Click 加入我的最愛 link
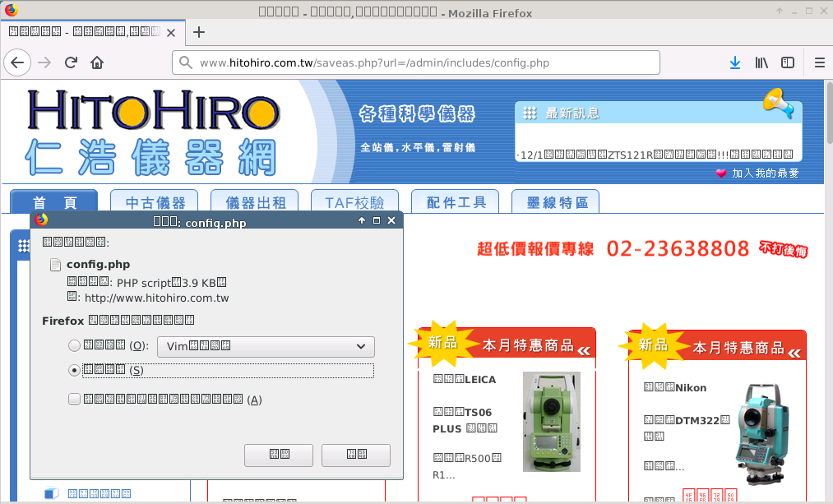833x504 pixels. click(765, 173)
